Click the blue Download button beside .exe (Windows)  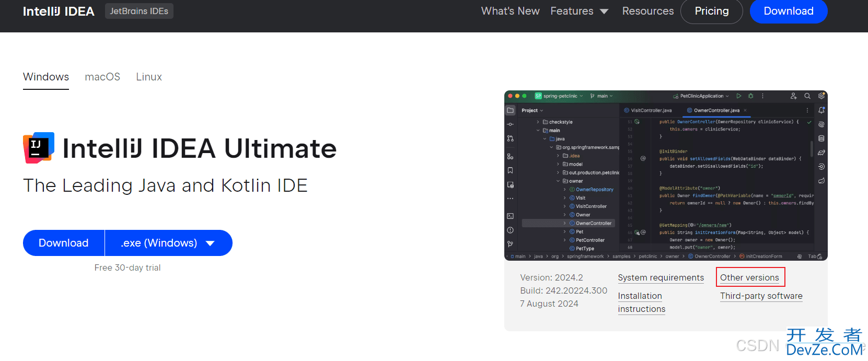(x=64, y=243)
